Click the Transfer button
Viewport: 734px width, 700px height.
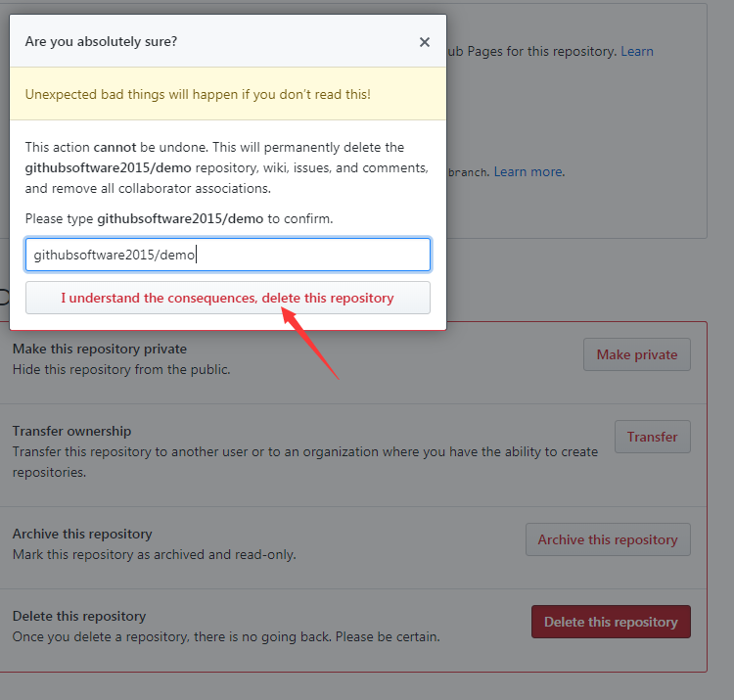[652, 437]
